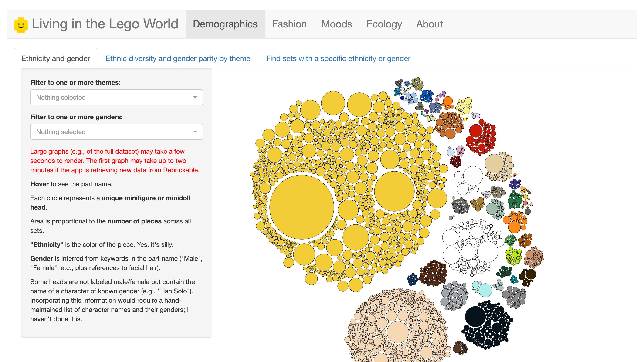Select the large red circle bubble
Image resolution: width=644 pixels, height=362 pixels.
coord(475,131)
